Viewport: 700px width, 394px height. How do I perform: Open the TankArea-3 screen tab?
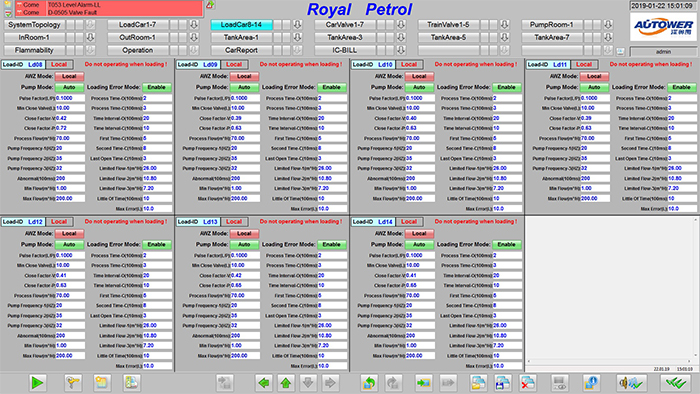point(345,37)
